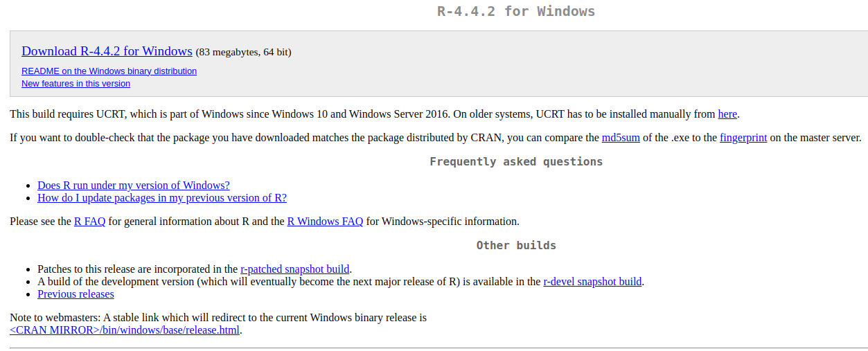868x351 pixels.
Task: Open the Previous releases link
Action: point(76,294)
